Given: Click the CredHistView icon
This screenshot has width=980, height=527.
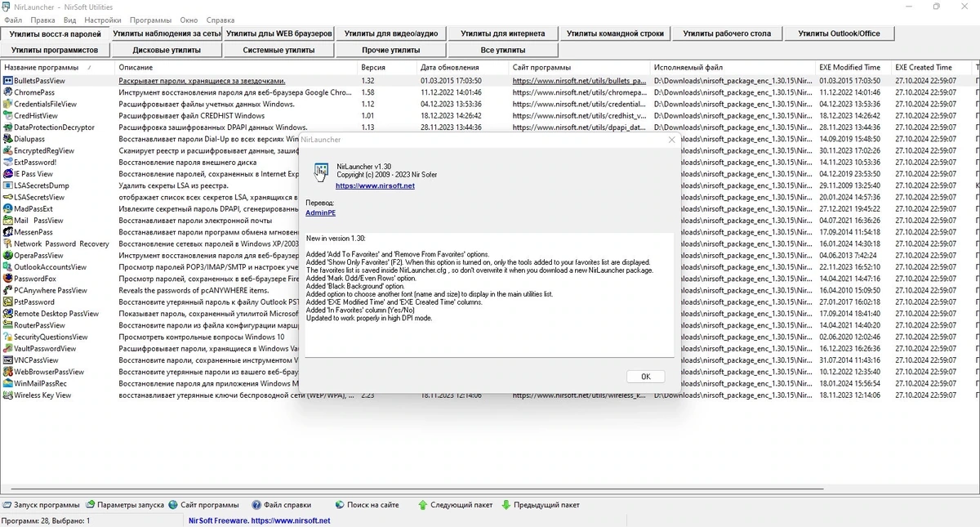Looking at the screenshot, I should (x=7, y=116).
